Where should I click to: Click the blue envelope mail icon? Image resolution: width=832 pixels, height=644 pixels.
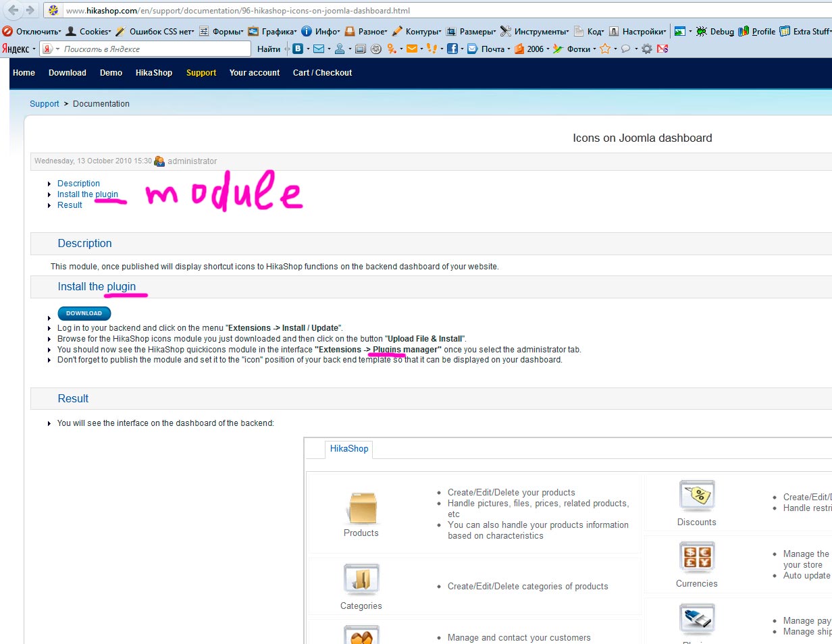click(318, 49)
